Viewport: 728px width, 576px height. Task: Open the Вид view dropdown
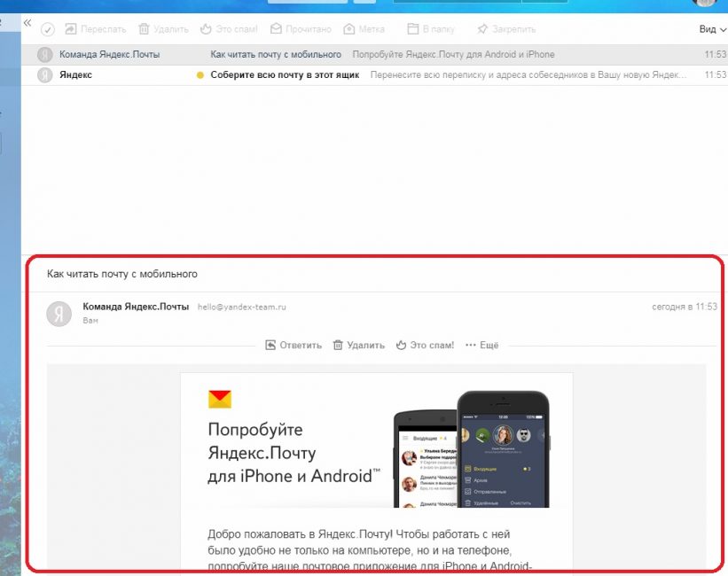click(x=713, y=29)
